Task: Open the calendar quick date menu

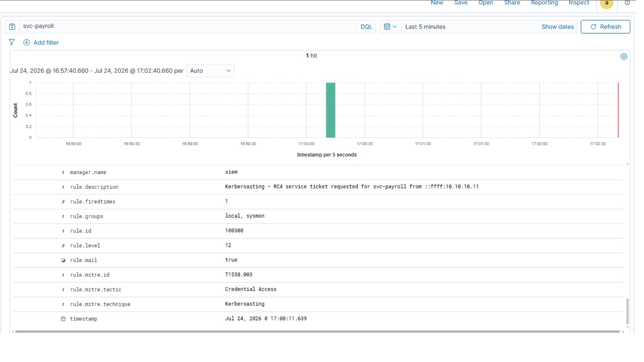Action: [390, 27]
